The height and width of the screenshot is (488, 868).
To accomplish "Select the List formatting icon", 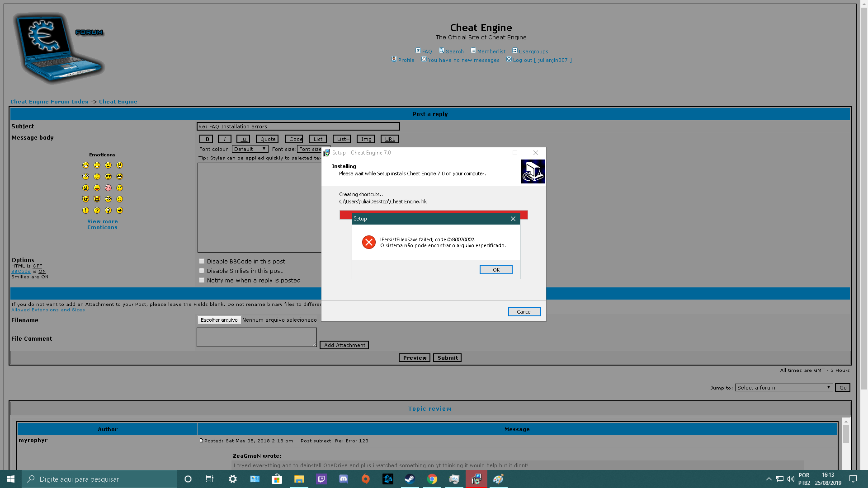I will (x=318, y=139).
